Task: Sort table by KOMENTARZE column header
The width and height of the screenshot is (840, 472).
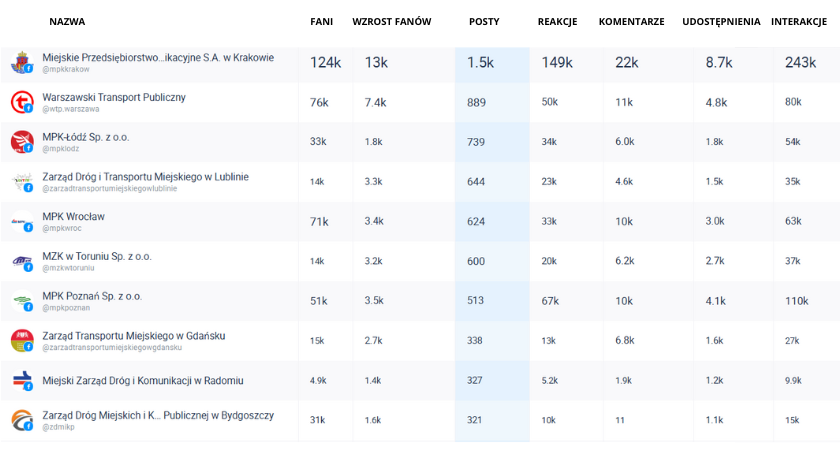Action: (x=631, y=21)
